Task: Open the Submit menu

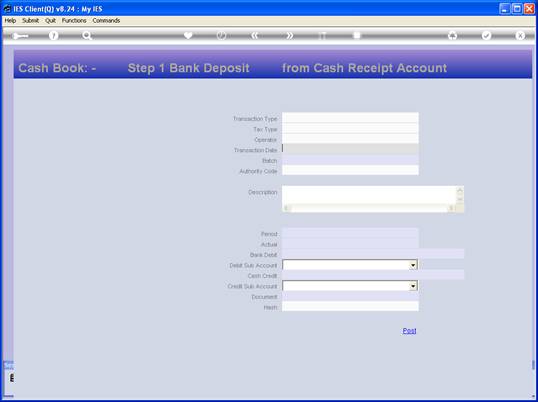Action: (x=31, y=21)
